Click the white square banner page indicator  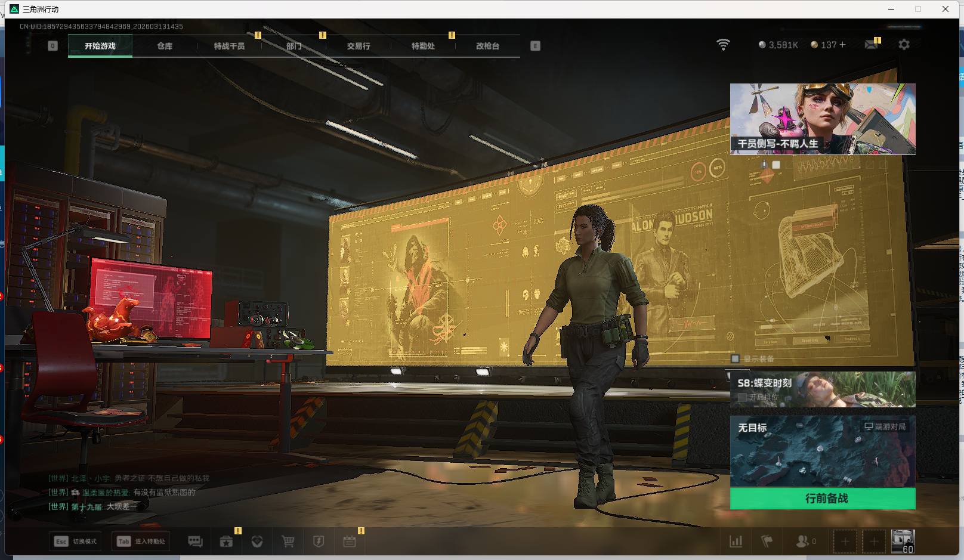tap(776, 165)
